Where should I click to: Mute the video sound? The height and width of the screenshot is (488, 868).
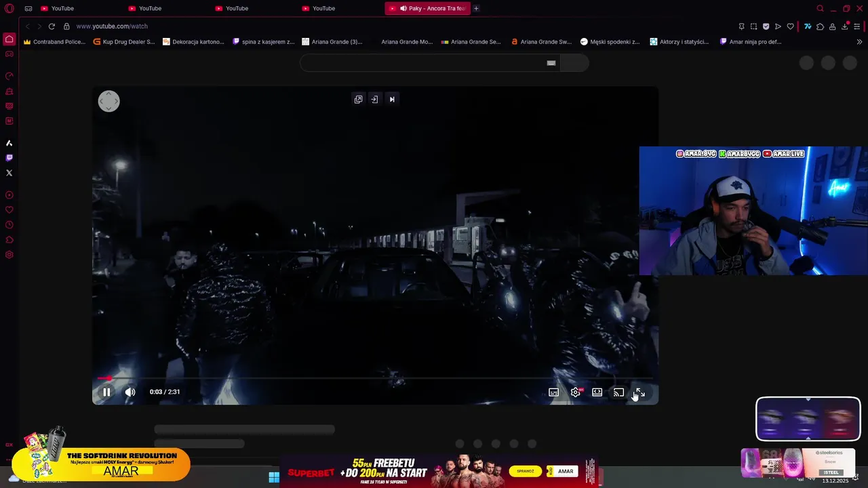[130, 392]
